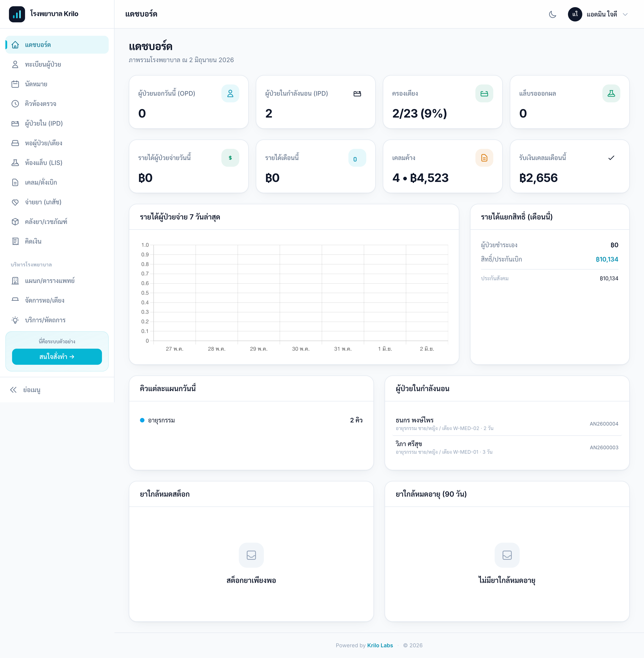Open นัดหมาย in sidebar
This screenshot has width=644, height=658.
57,84
